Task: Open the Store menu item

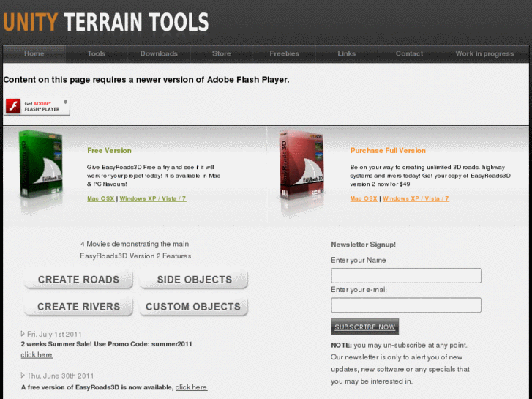Action: [x=221, y=53]
